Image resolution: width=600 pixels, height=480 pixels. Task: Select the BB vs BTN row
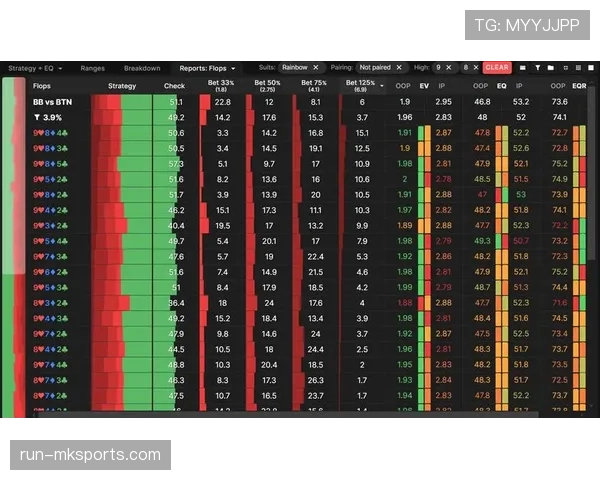[x=50, y=102]
